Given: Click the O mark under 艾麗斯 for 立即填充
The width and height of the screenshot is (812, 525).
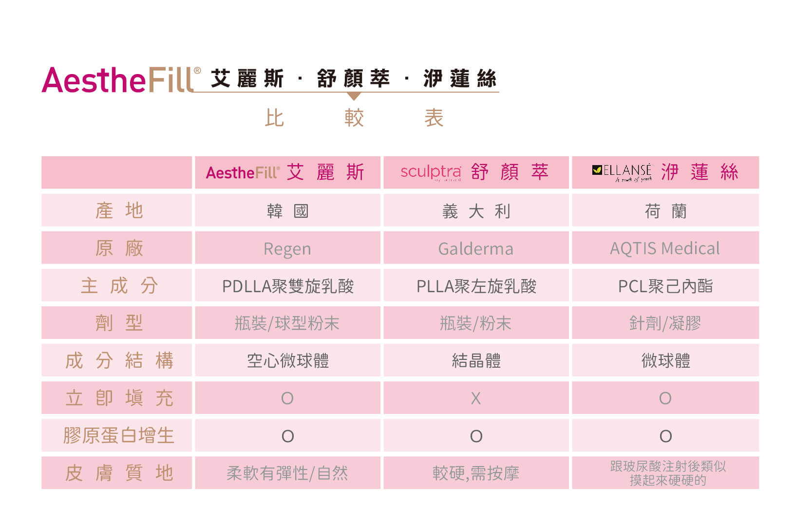Looking at the screenshot, I should (287, 398).
